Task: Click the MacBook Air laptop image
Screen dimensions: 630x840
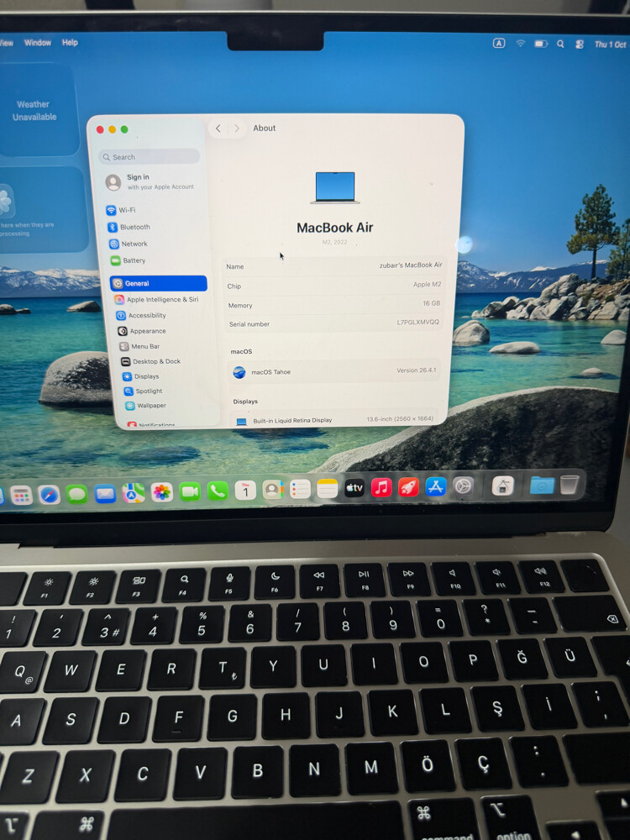Action: point(335,188)
